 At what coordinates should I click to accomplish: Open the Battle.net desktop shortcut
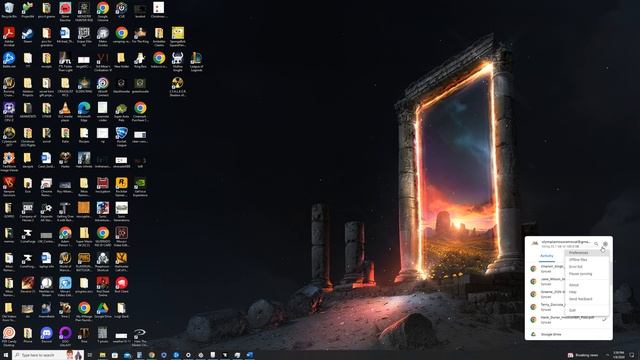click(x=9, y=60)
